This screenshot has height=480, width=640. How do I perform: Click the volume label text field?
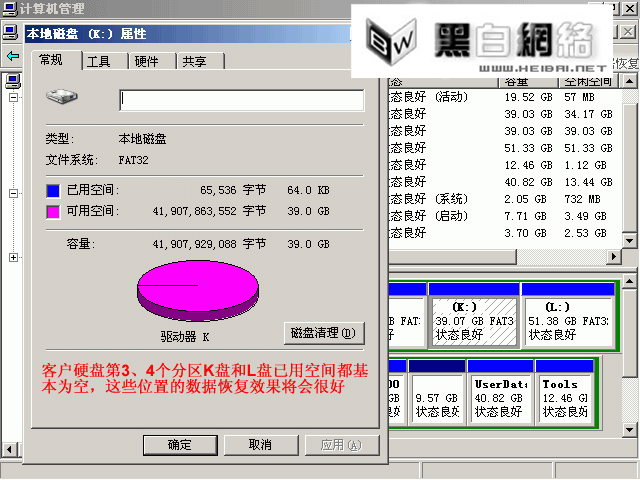[241, 100]
